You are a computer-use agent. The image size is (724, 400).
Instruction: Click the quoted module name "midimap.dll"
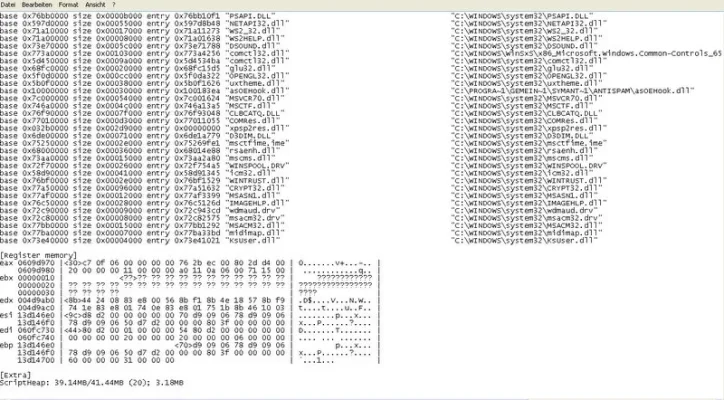click(255, 233)
